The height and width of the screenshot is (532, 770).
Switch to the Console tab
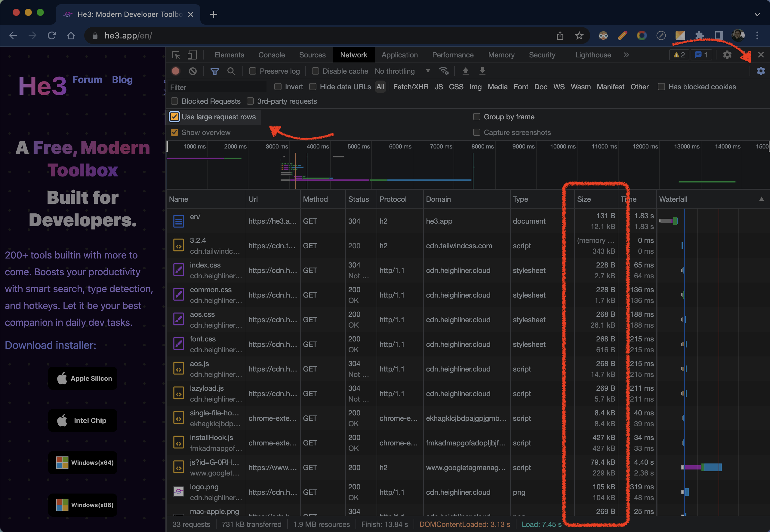pos(271,55)
